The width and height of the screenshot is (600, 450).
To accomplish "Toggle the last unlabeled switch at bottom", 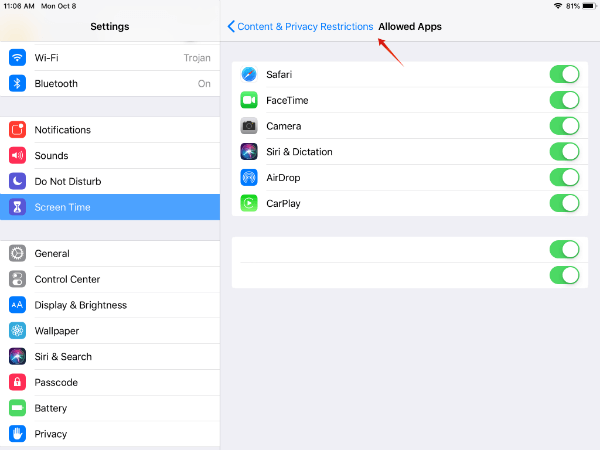I will 564,275.
